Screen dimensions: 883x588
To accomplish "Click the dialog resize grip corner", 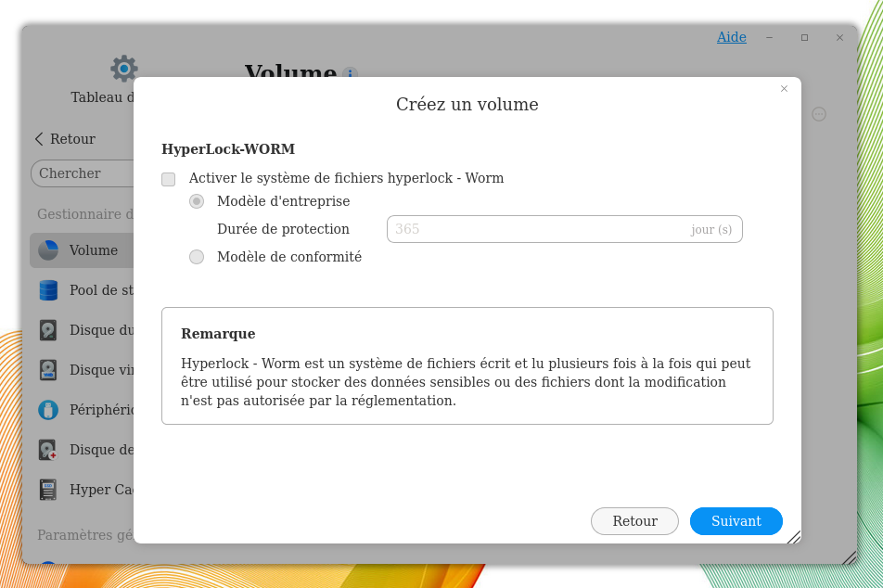I will 794,537.
